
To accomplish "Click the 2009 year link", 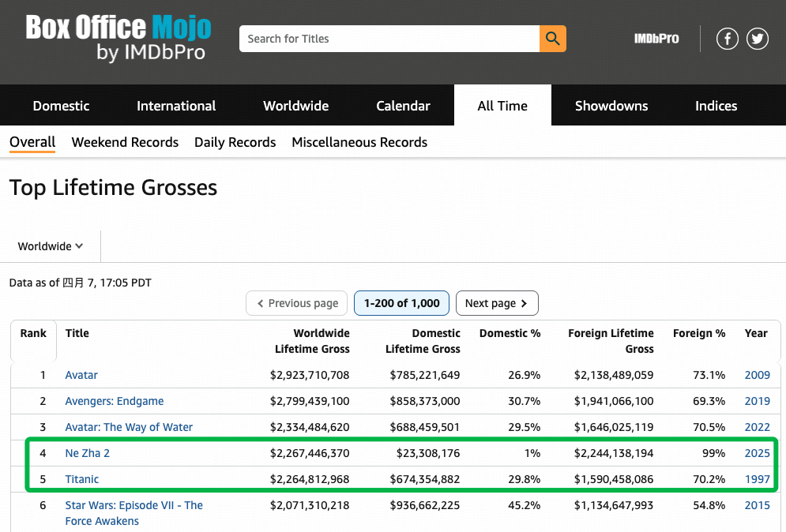I will pyautogui.click(x=757, y=375).
